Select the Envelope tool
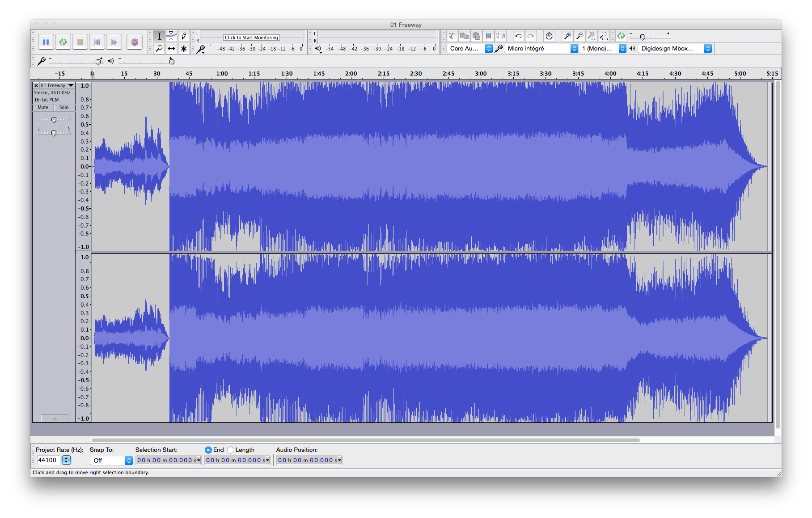Image resolution: width=812 pixels, height=518 pixels. click(x=171, y=36)
